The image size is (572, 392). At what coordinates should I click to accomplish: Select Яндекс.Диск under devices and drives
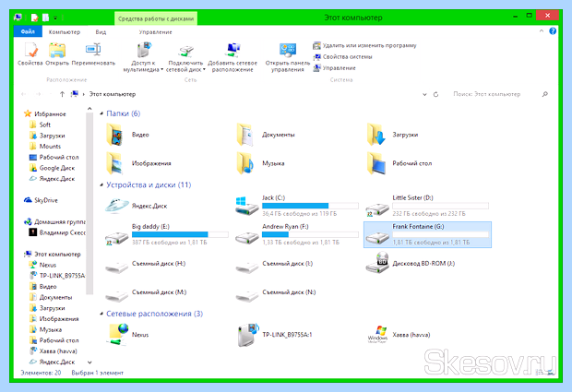136,206
